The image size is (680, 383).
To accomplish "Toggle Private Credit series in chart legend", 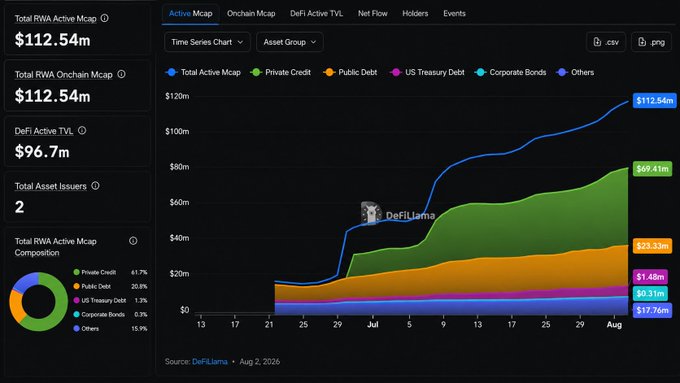I will pos(281,72).
